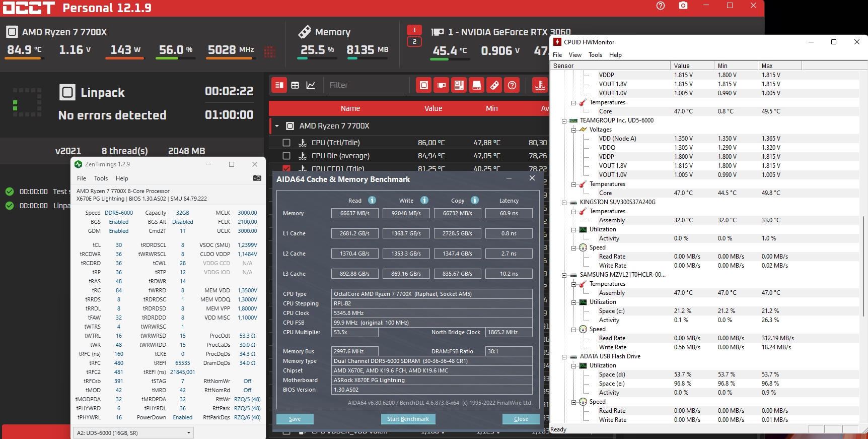The image size is (868, 439).
Task: Toggle the question-mark sensor filter in OCCT
Action: 512,85
